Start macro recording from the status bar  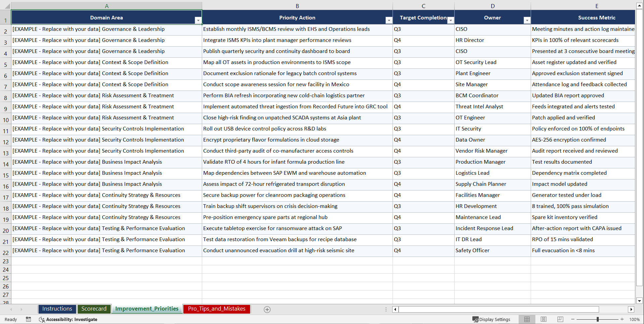pos(28,319)
